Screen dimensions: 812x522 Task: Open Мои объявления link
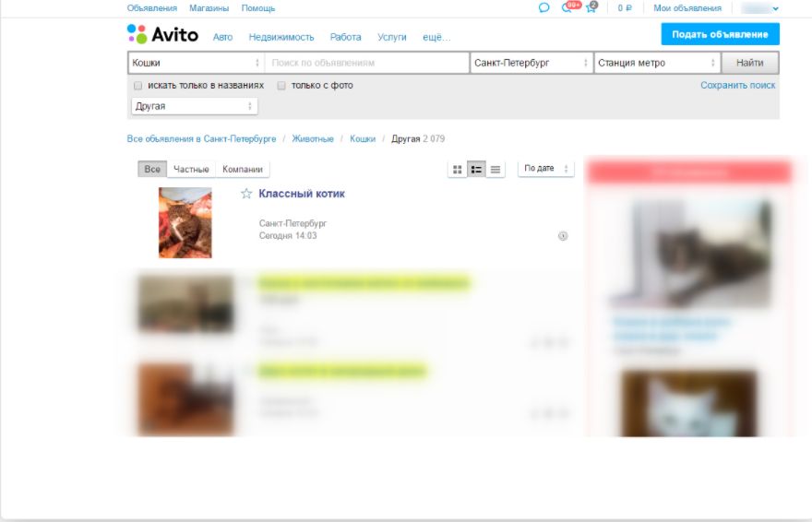687,8
